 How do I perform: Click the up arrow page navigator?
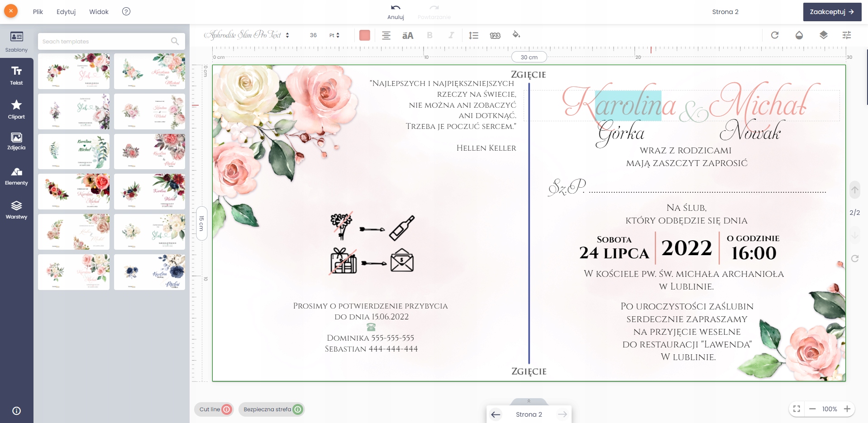pos(855,190)
